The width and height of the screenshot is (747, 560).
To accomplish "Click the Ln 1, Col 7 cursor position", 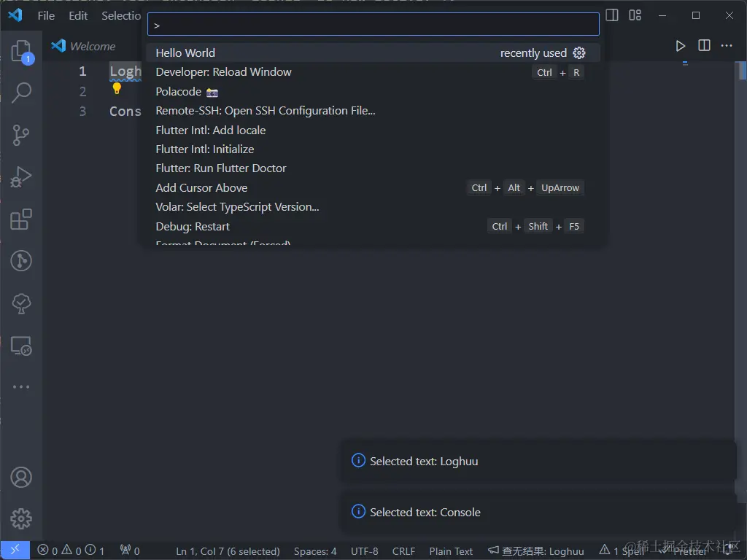I will click(228, 551).
